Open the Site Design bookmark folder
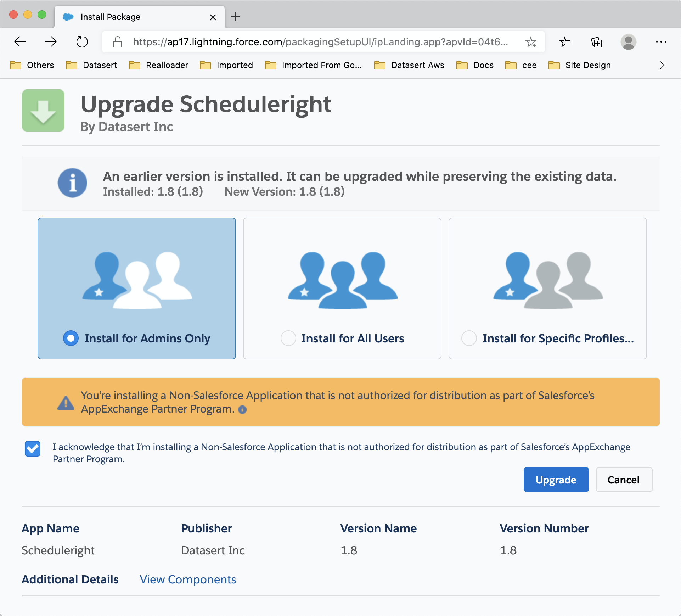 tap(580, 65)
